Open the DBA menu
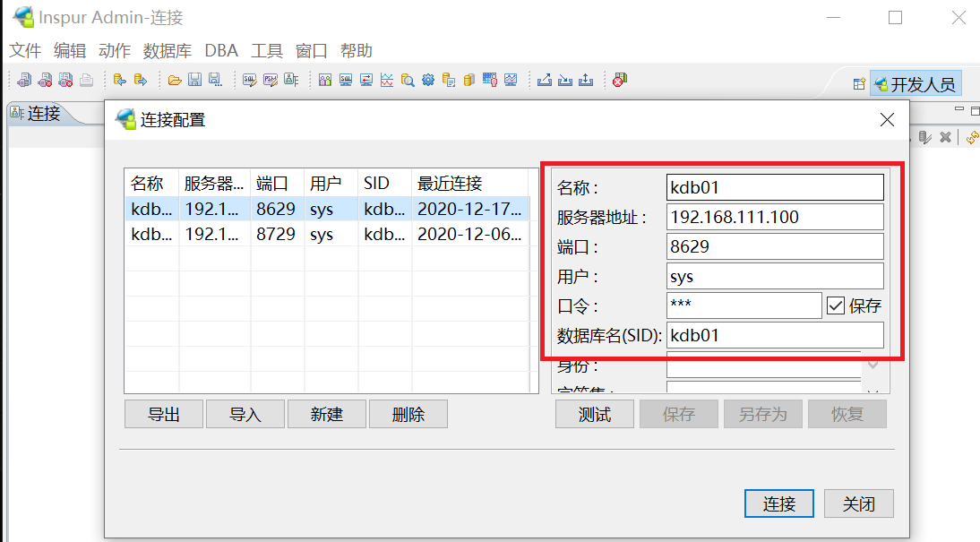 [220, 50]
